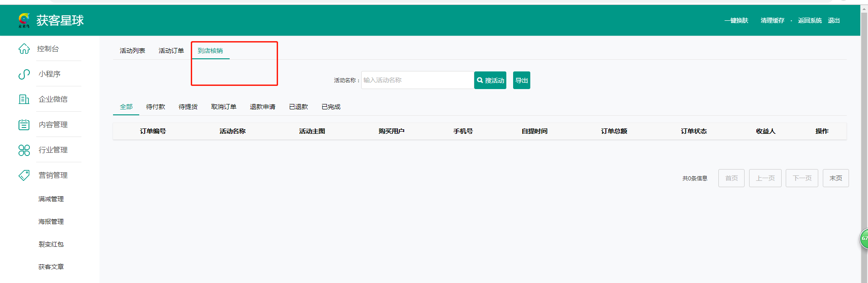Image resolution: width=868 pixels, height=283 pixels.
Task: Go to 末页 in pagination
Action: click(835, 178)
